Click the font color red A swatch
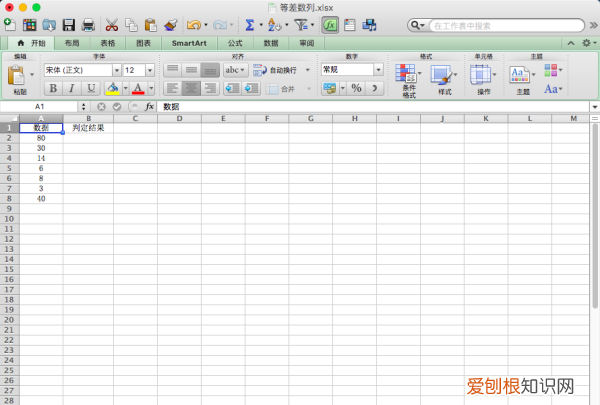 [136, 88]
